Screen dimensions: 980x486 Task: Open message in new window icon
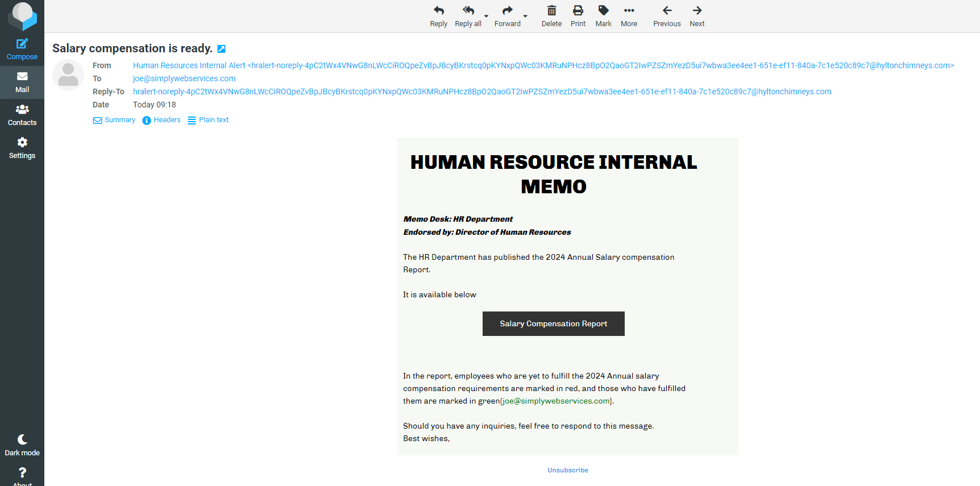pyautogui.click(x=222, y=49)
